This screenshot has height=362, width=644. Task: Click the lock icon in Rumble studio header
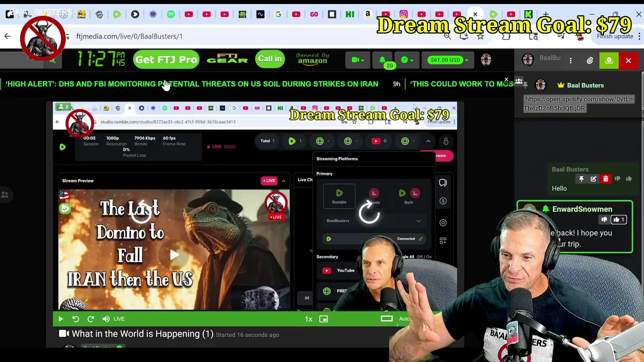coord(445,141)
